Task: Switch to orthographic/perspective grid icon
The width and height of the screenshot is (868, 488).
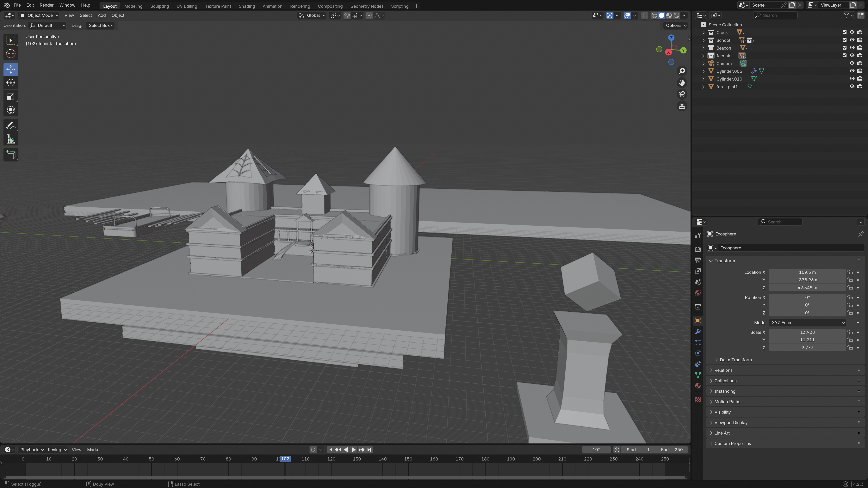Action: [x=682, y=106]
